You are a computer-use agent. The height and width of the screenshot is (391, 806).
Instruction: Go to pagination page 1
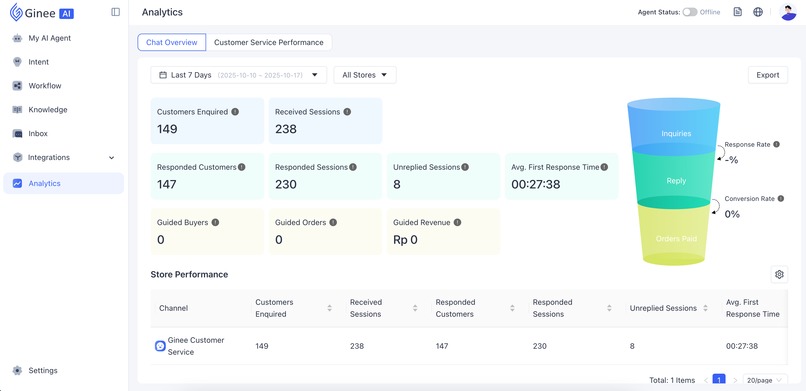coord(720,380)
